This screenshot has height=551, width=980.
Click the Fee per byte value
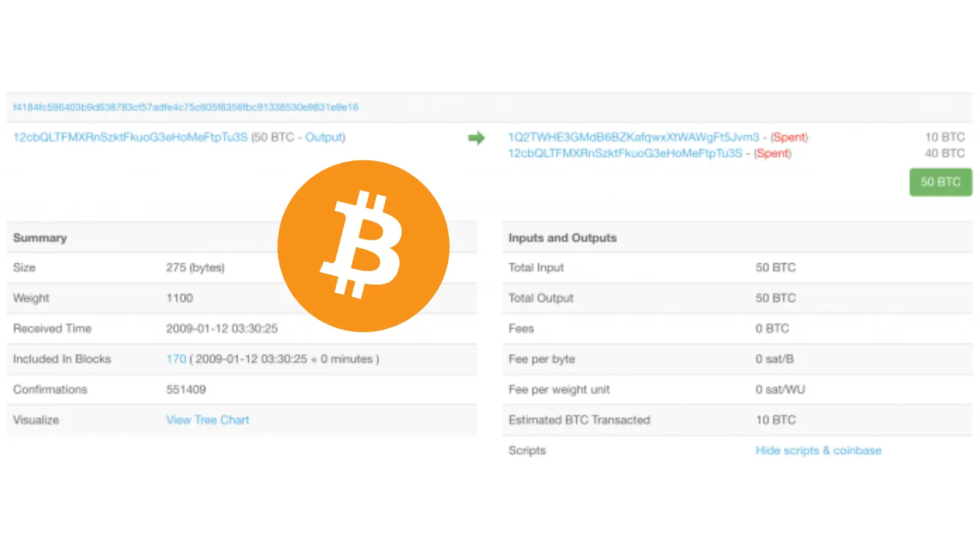774,359
